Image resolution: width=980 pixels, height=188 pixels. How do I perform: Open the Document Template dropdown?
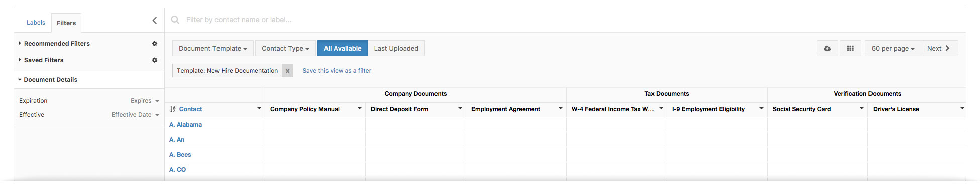coord(213,48)
